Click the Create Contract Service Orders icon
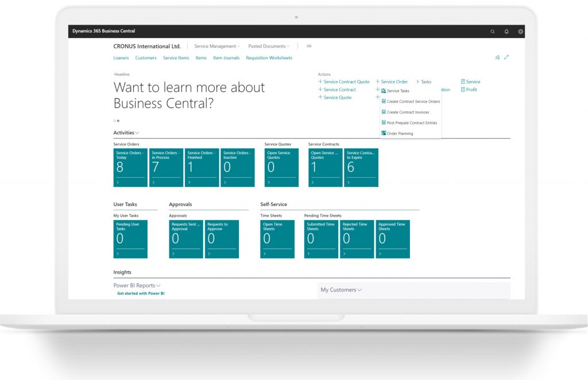 click(x=384, y=101)
